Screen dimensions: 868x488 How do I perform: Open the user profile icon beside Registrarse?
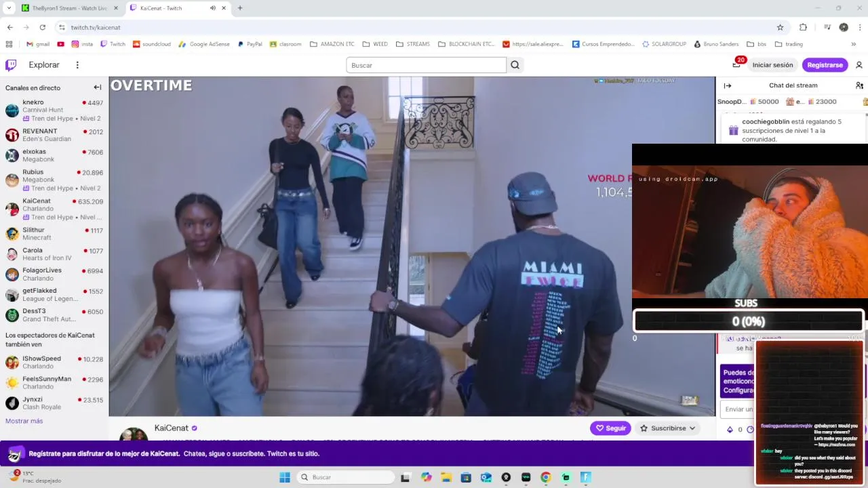coord(859,65)
